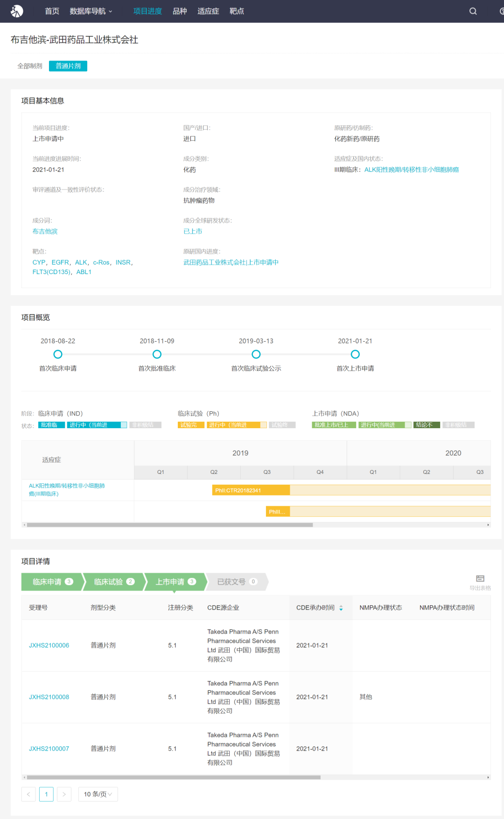Click the page title 布吉他滨-武田药品工业株式会社
Image resolution: width=504 pixels, height=819 pixels.
(x=75, y=40)
